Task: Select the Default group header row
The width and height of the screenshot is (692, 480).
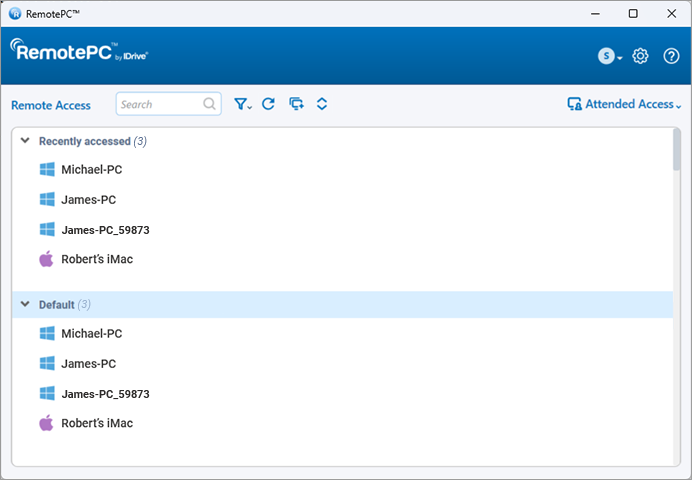Action: click(340, 304)
